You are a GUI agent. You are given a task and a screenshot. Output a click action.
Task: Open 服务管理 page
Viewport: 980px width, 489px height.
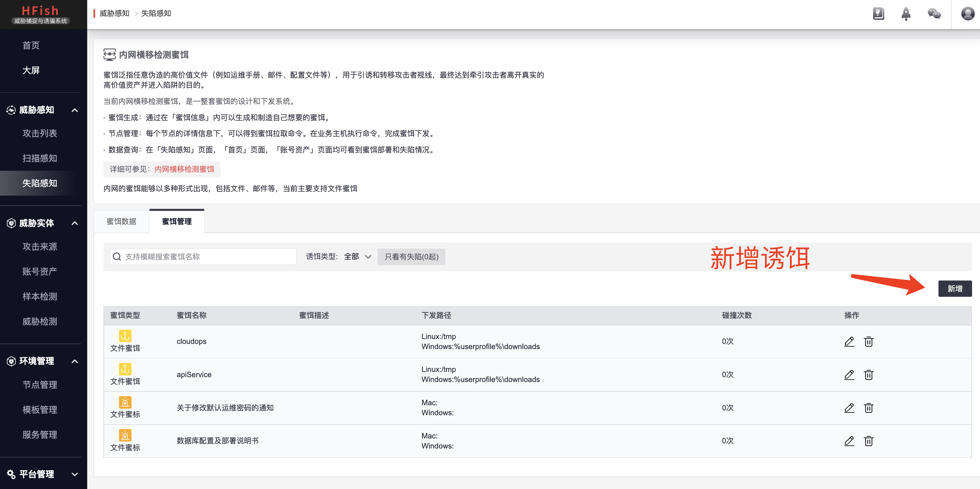tap(39, 435)
